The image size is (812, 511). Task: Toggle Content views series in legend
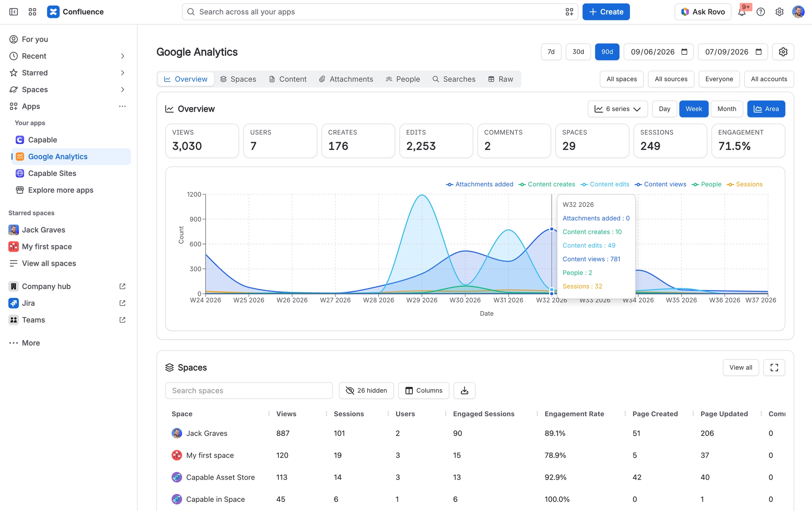click(x=661, y=184)
